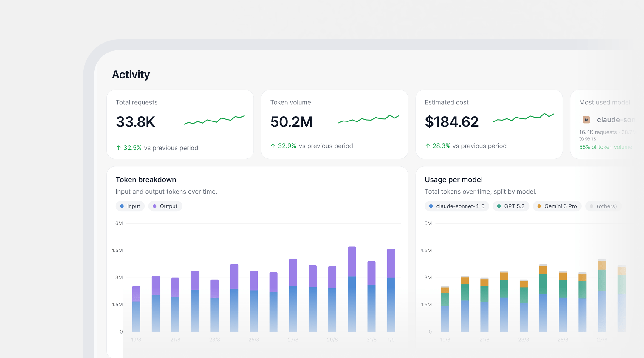644x358 pixels.
Task: Toggle claude-sonnet-4-5 legend chip
Action: point(457,206)
